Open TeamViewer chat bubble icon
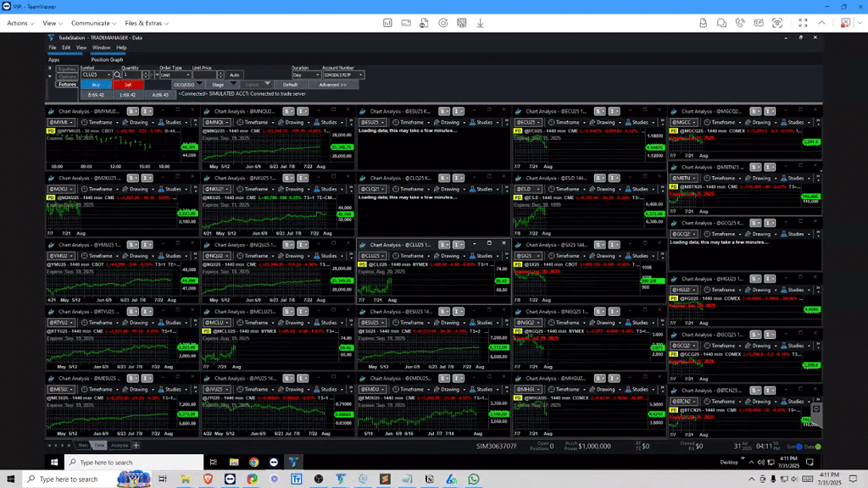 coord(721,23)
